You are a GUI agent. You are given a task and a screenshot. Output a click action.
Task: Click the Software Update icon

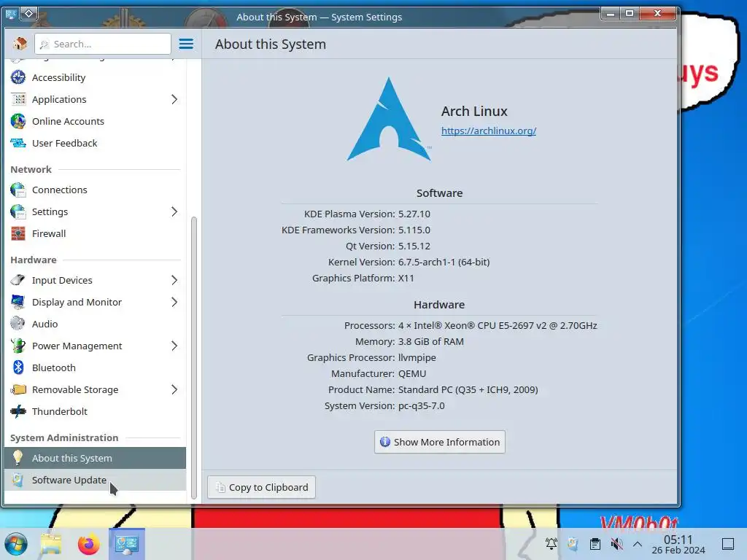click(x=18, y=480)
